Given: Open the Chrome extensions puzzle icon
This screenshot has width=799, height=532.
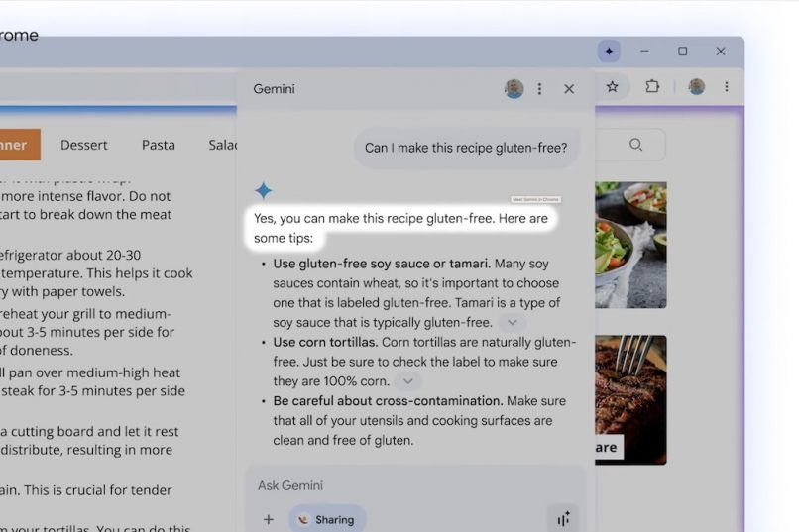Looking at the screenshot, I should tap(652, 87).
